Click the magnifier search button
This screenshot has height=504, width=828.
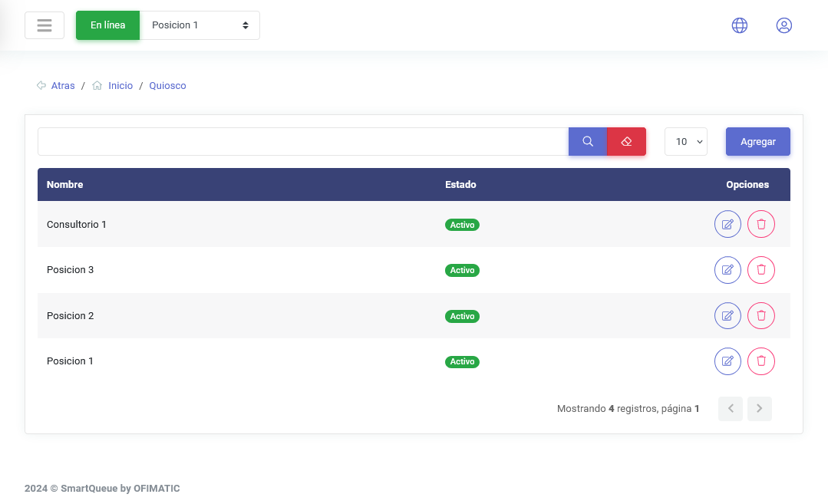(x=588, y=142)
